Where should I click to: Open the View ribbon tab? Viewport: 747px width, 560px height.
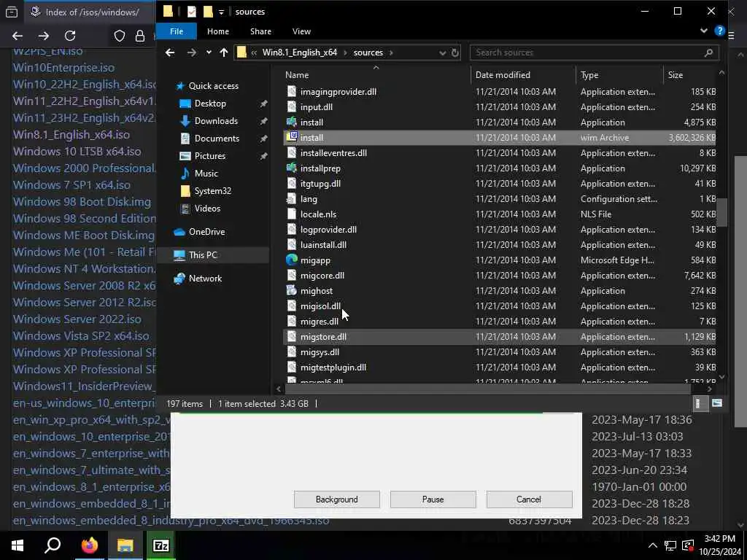coord(301,31)
